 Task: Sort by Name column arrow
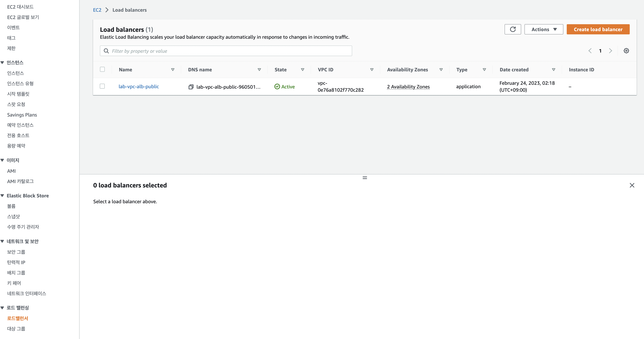[x=172, y=70]
